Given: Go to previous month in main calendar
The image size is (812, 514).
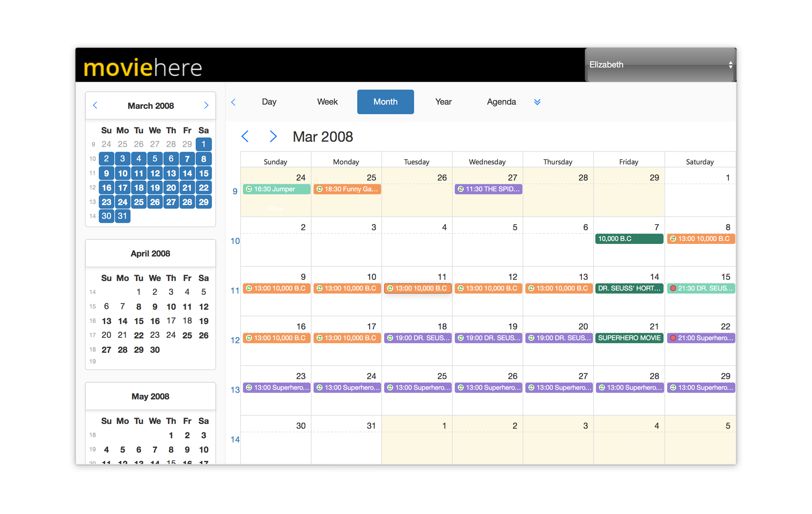Looking at the screenshot, I should pos(245,137).
